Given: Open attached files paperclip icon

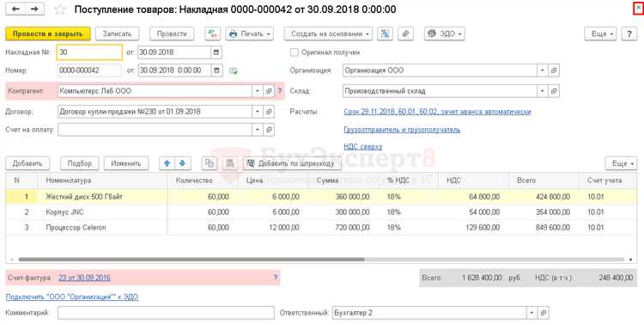Looking at the screenshot, I should 405,34.
